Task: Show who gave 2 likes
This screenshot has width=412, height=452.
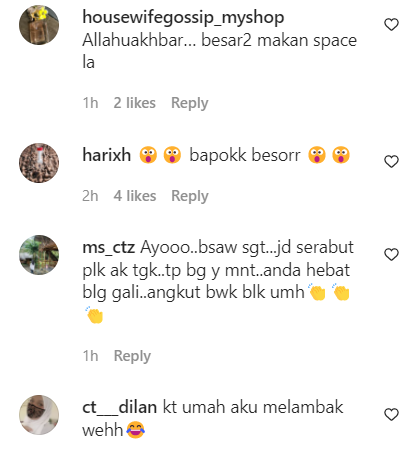Action: click(x=135, y=103)
